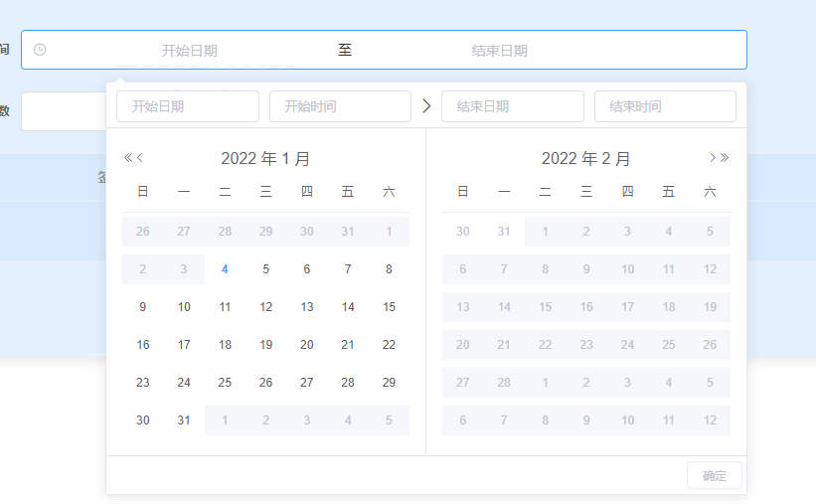Screen dimensions: 816x504
Task: Click the 结束时间 input inside the popup
Action: tap(665, 106)
